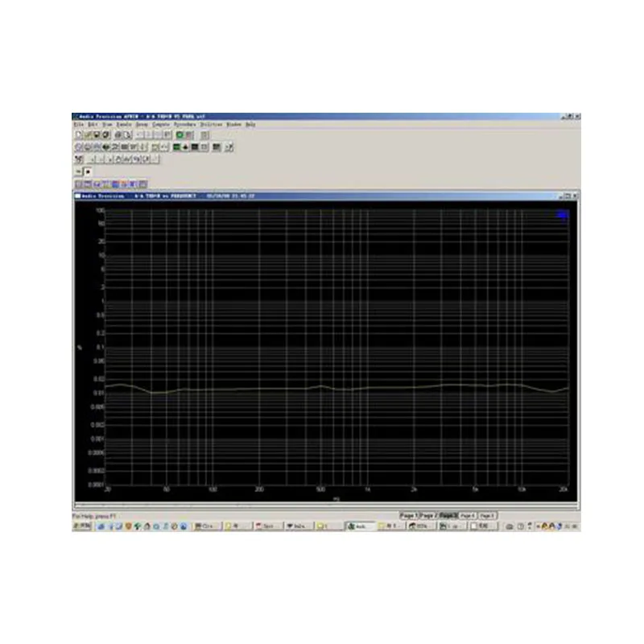
Task: Switch to the Page 2 tab
Action: pyautogui.click(x=428, y=515)
